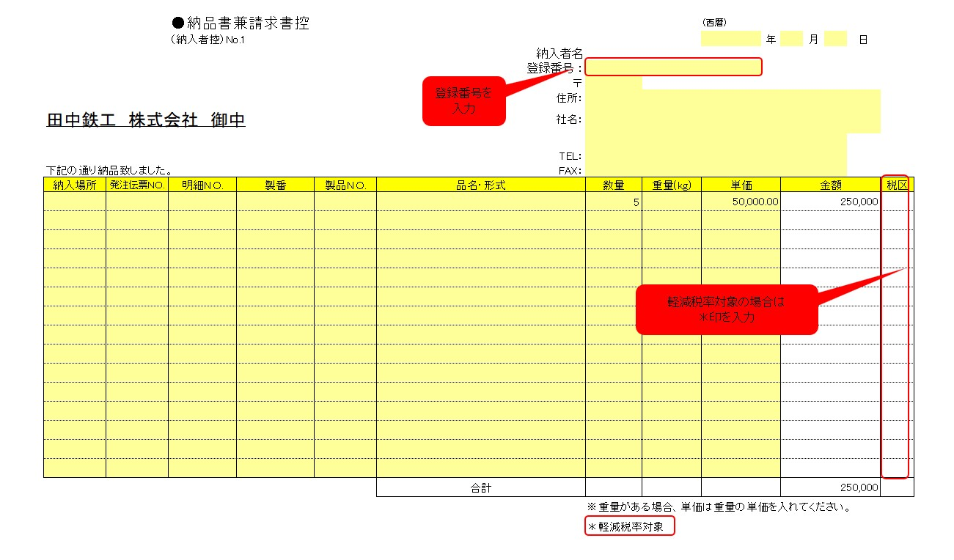Screen dimensions: 954x560
Task: Click the 合計 label cell
Action: tap(481, 487)
